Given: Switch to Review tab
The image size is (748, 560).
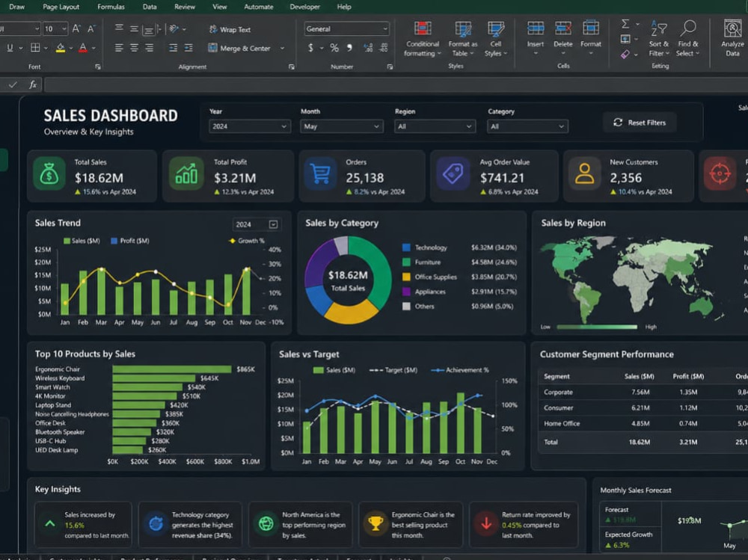Looking at the screenshot, I should click(185, 7).
